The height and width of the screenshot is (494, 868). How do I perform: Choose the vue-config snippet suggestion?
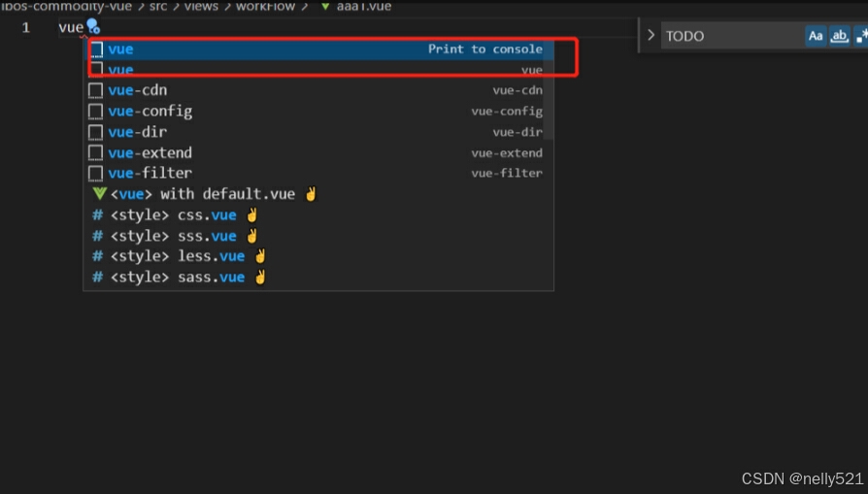(x=318, y=112)
